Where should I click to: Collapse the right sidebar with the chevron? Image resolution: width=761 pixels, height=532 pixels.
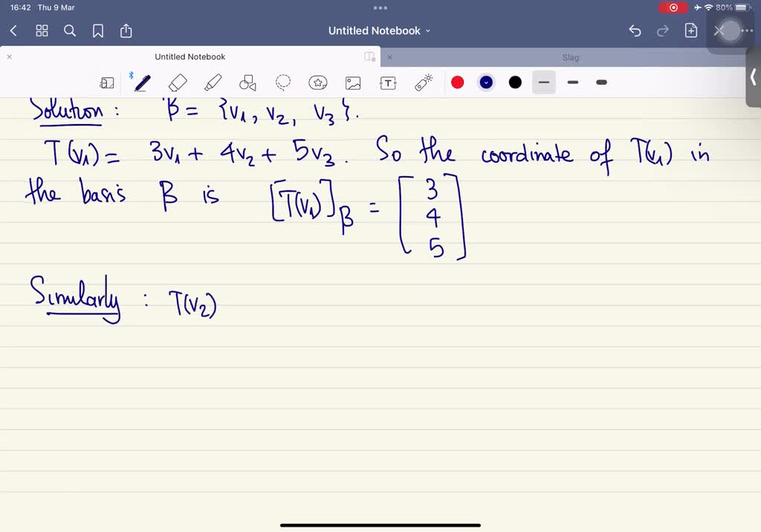coord(753,77)
